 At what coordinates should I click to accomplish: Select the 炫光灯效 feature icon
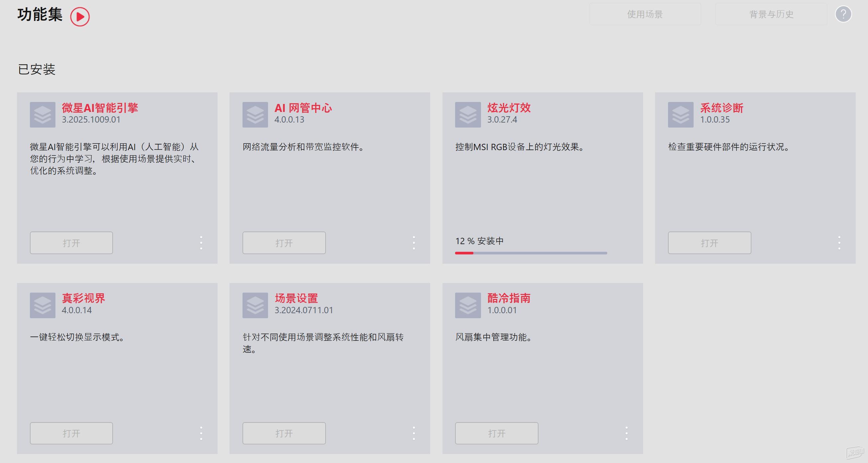point(468,115)
